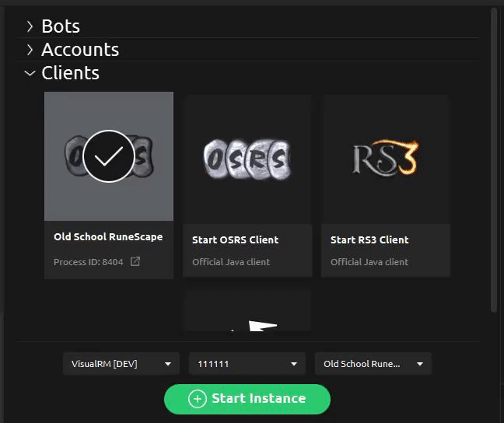Open the Bots section heading
Image resolution: width=504 pixels, height=423 pixels.
(61, 26)
